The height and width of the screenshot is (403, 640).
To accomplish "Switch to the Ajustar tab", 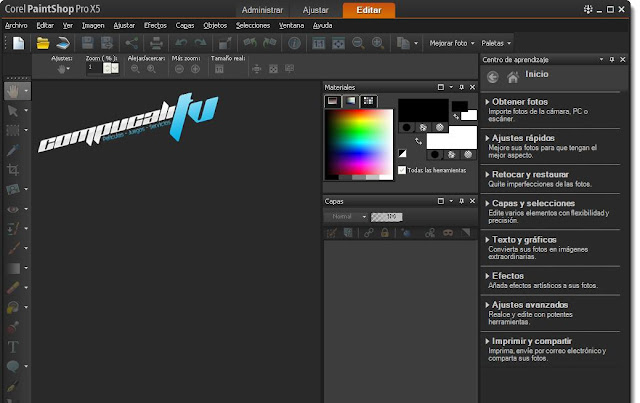I will point(316,10).
